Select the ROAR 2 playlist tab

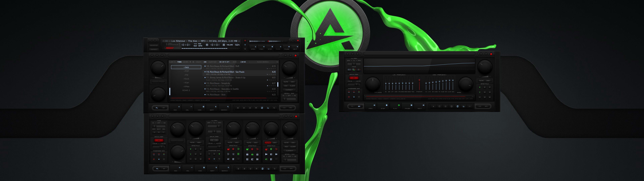click(x=186, y=90)
